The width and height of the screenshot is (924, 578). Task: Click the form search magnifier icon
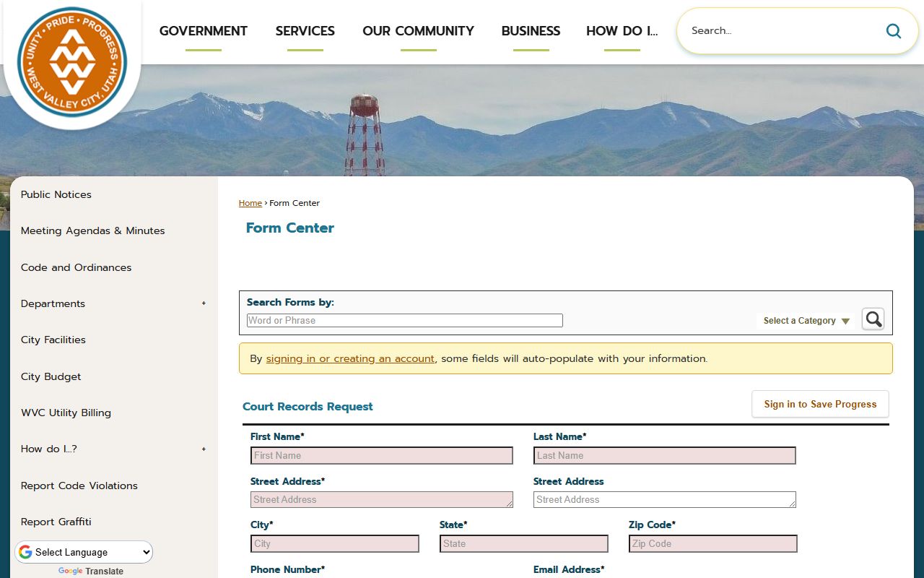(x=873, y=319)
